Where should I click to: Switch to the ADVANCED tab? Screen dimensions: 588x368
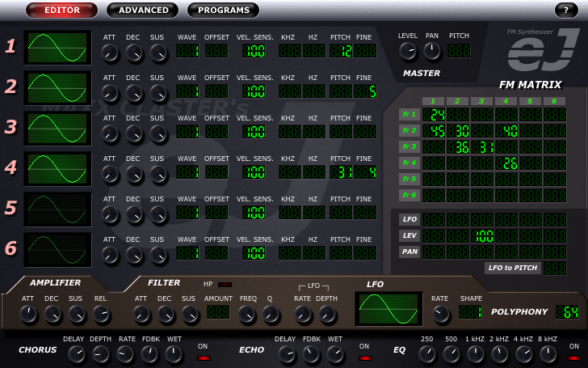(x=142, y=11)
